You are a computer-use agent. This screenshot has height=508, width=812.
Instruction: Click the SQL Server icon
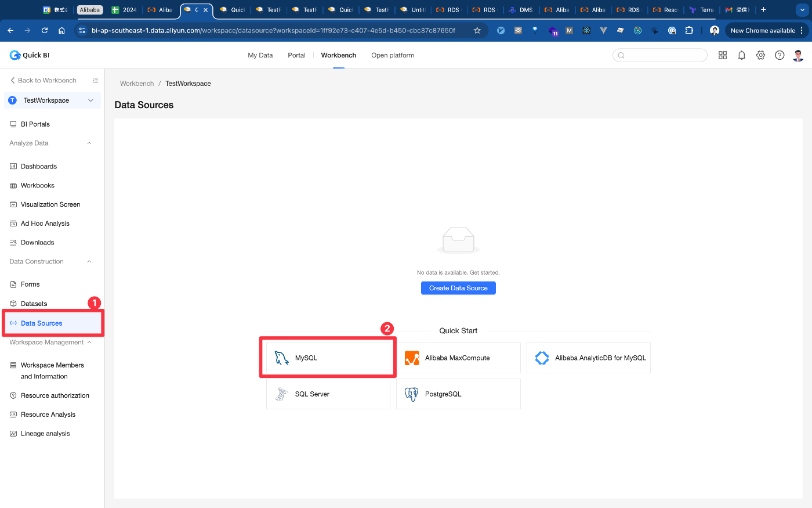pos(282,394)
